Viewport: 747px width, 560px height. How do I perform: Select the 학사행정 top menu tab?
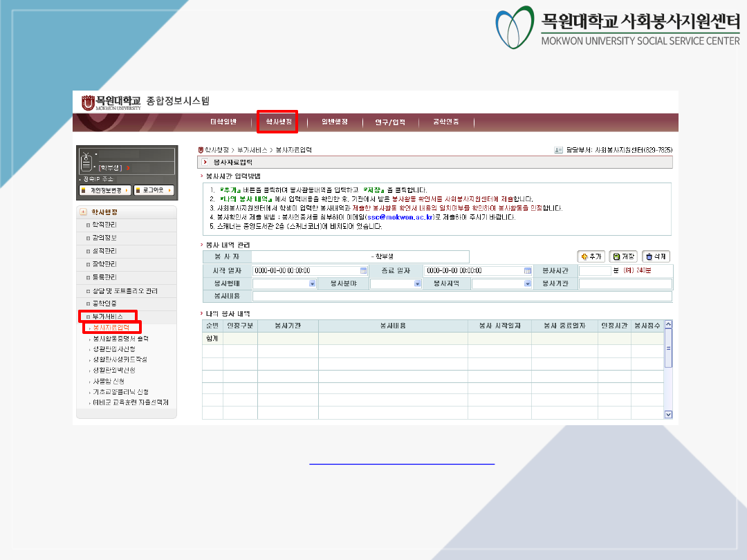tap(278, 122)
